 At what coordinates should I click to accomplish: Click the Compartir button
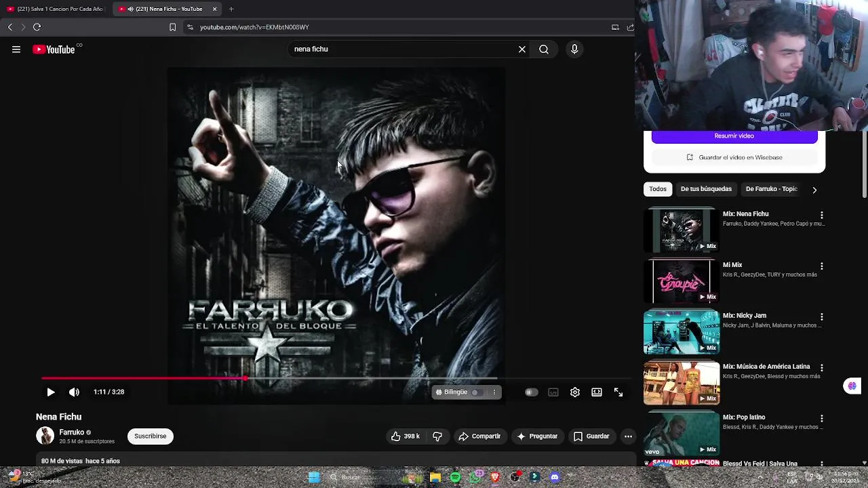(479, 436)
